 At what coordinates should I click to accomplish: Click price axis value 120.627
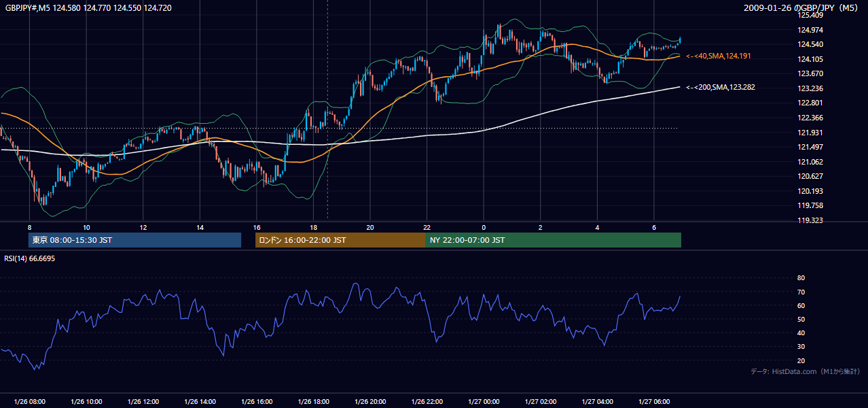[x=810, y=176]
